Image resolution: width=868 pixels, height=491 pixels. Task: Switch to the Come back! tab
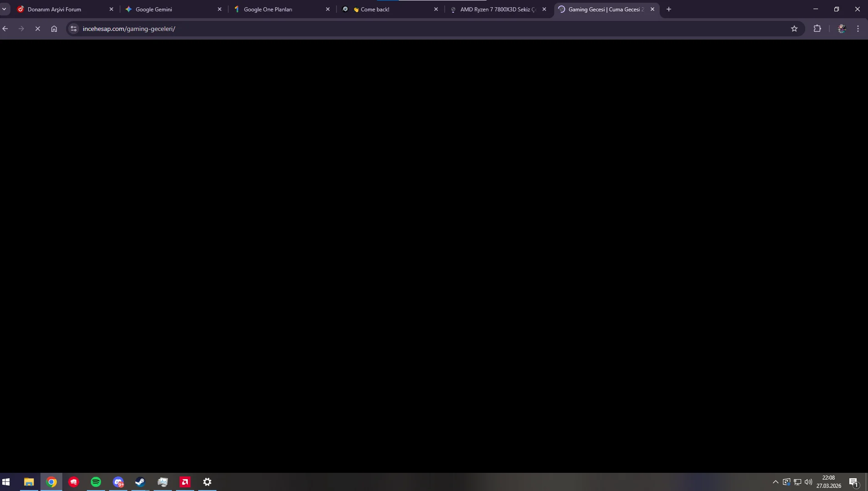click(390, 9)
